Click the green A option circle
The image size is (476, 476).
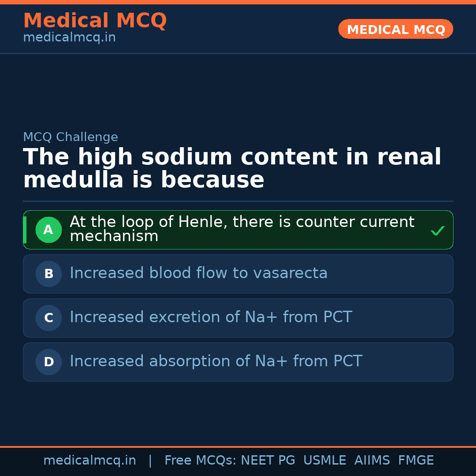point(48,230)
